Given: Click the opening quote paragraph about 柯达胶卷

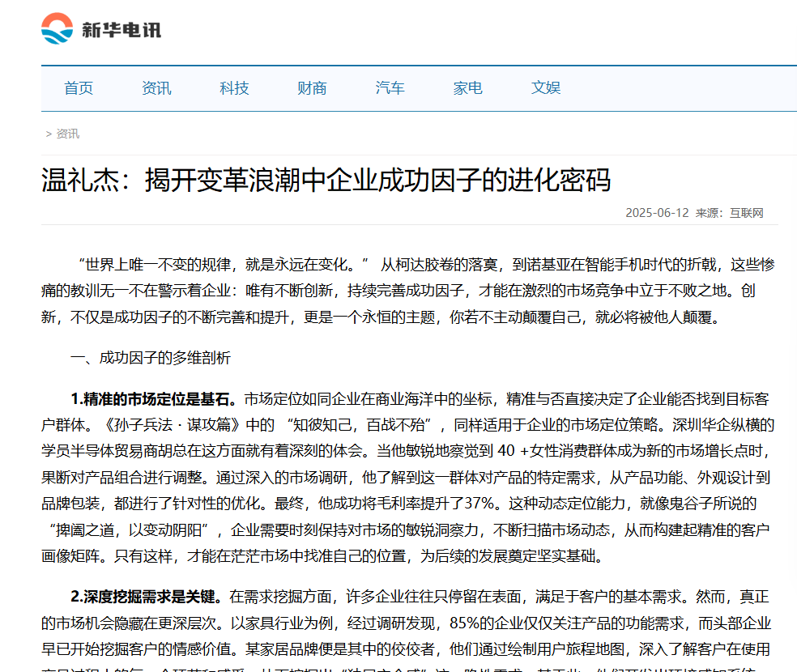Looking at the screenshot, I should [x=409, y=290].
